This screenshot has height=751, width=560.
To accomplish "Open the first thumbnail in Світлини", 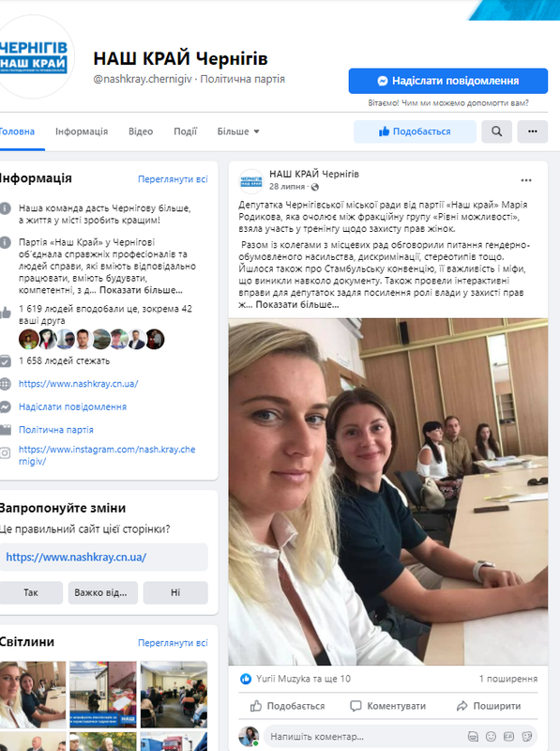I will click(x=33, y=695).
